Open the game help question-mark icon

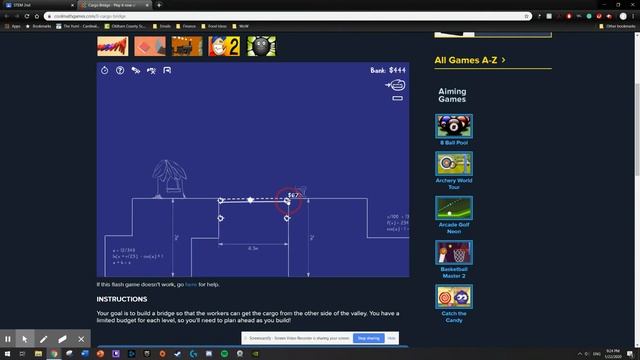(x=120, y=70)
